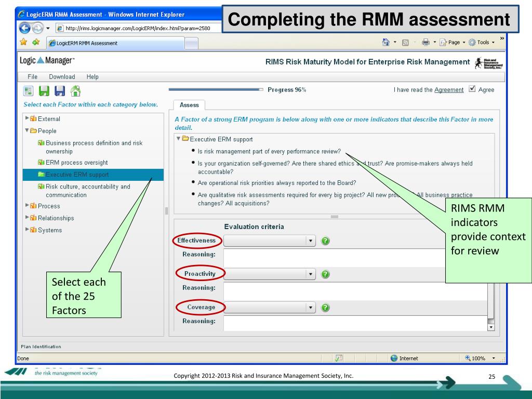Viewport: 532px width, 399px height.
Task: Click the green question icon next to Coverage
Action: pyautogui.click(x=326, y=307)
